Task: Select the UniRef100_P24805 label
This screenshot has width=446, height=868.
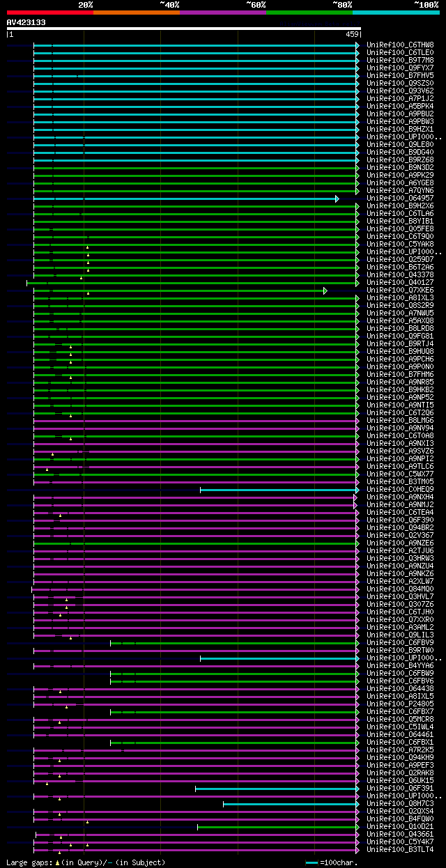Action: point(400,704)
